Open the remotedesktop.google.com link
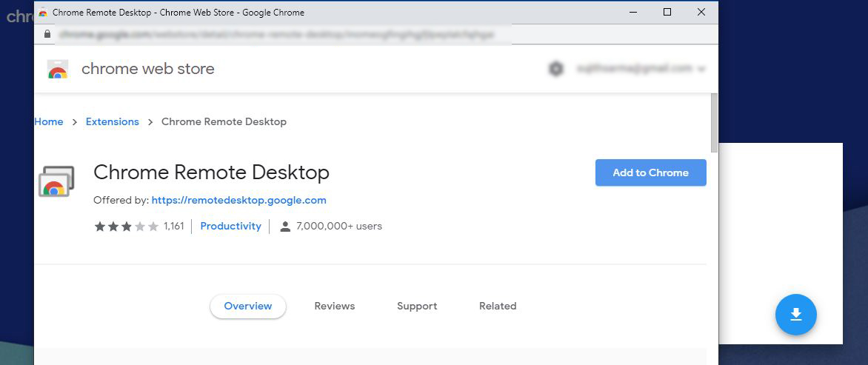Screen dimensions: 868x365 (239, 200)
